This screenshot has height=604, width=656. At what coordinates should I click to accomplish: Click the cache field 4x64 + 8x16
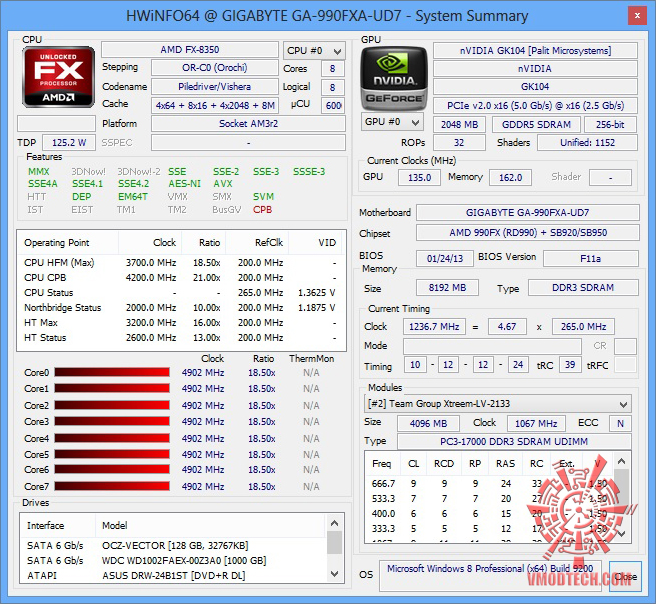215,105
